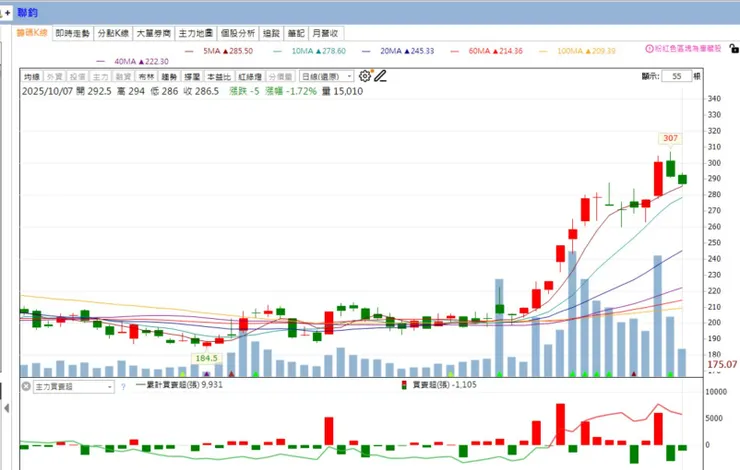Screen dimensions: 740x470
Task: Click 20MA 245.33 legend entry
Action: pyautogui.click(x=398, y=51)
